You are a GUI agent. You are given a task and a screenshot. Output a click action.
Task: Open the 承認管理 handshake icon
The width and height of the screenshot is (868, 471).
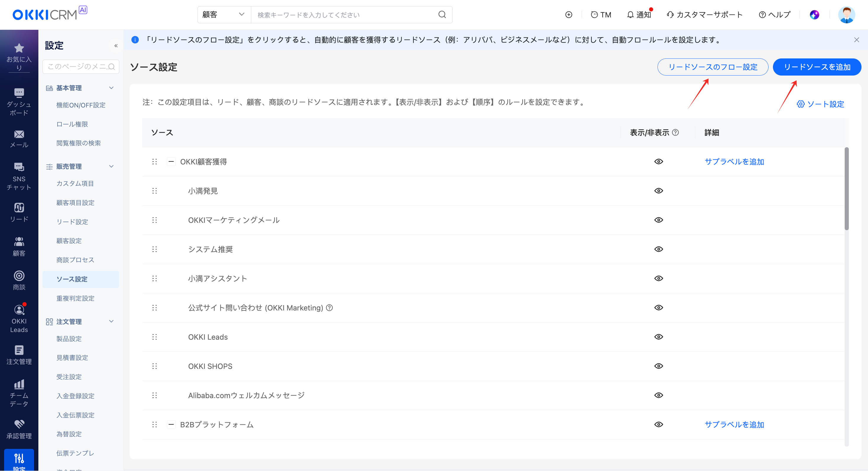coord(19,424)
